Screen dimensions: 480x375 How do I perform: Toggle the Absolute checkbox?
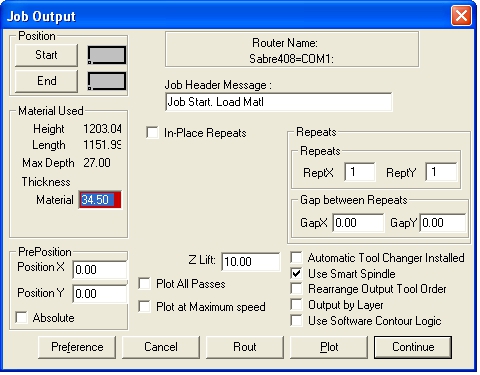click(21, 318)
